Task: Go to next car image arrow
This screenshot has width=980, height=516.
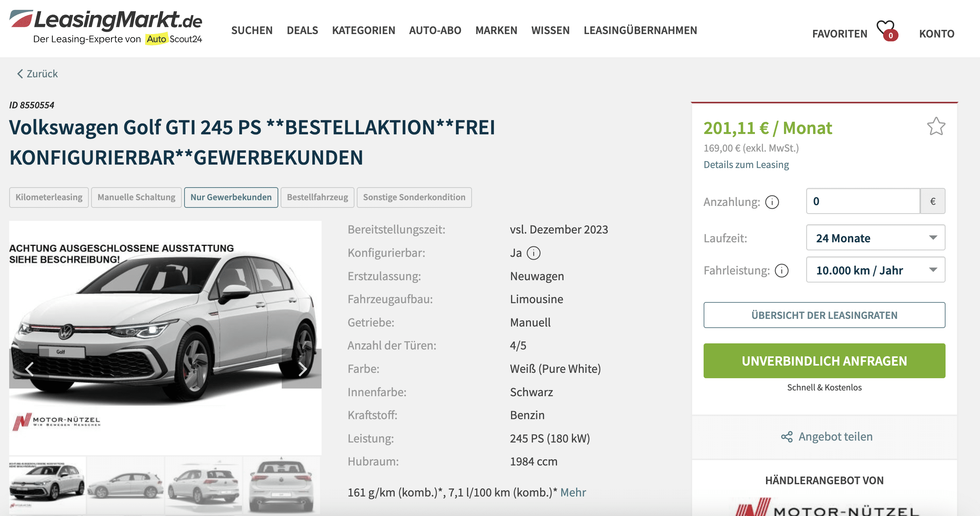Action: click(302, 369)
